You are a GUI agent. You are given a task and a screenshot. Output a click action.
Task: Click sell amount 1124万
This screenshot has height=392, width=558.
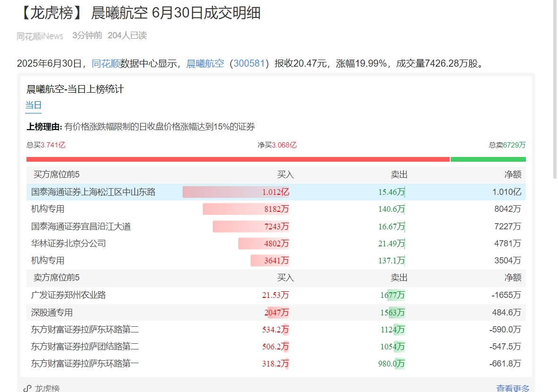click(393, 330)
